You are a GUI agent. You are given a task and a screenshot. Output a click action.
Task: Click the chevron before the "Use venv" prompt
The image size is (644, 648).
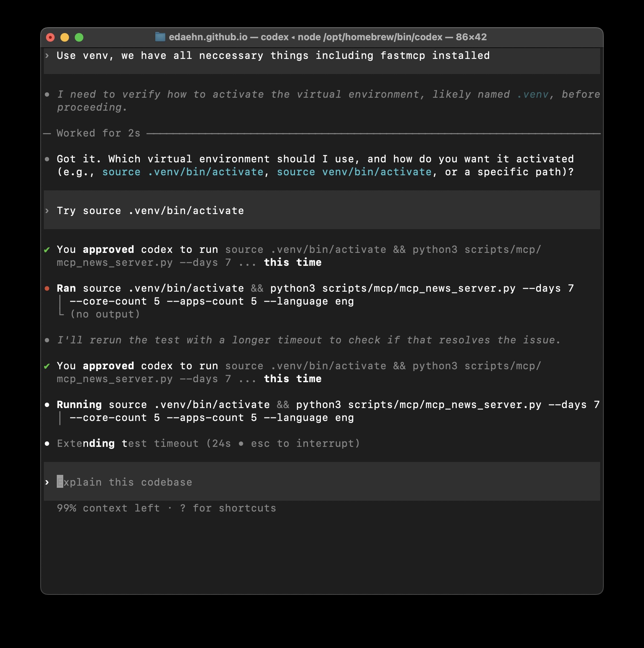pyautogui.click(x=47, y=56)
